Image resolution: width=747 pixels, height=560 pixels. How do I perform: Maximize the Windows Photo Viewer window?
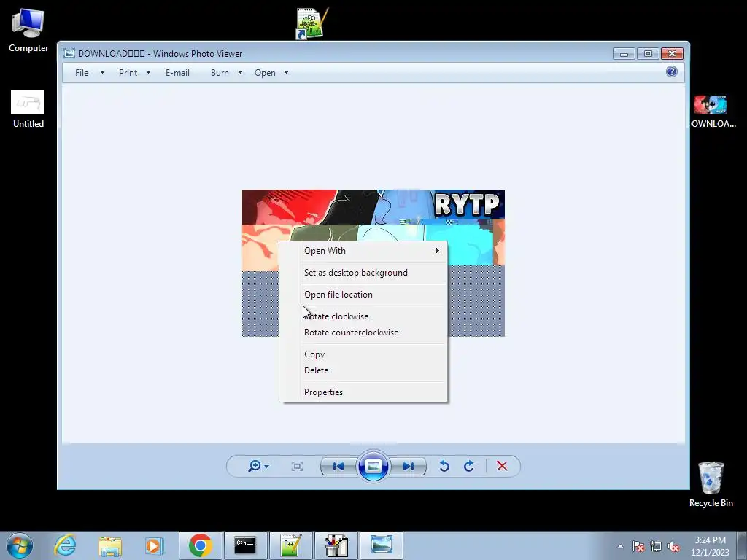click(648, 54)
